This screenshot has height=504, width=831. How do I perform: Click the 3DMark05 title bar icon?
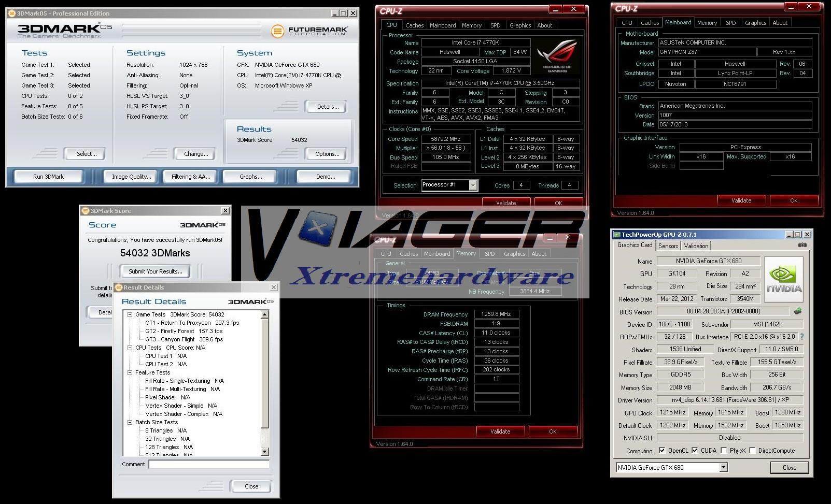pos(11,13)
